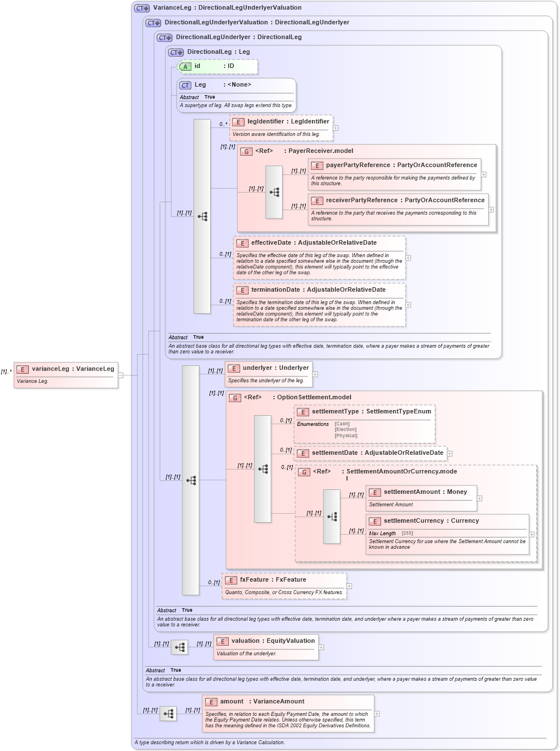This screenshot has height=751, width=560.
Task: Select the '[Cash]' enumeration value
Action: pyautogui.click(x=342, y=424)
